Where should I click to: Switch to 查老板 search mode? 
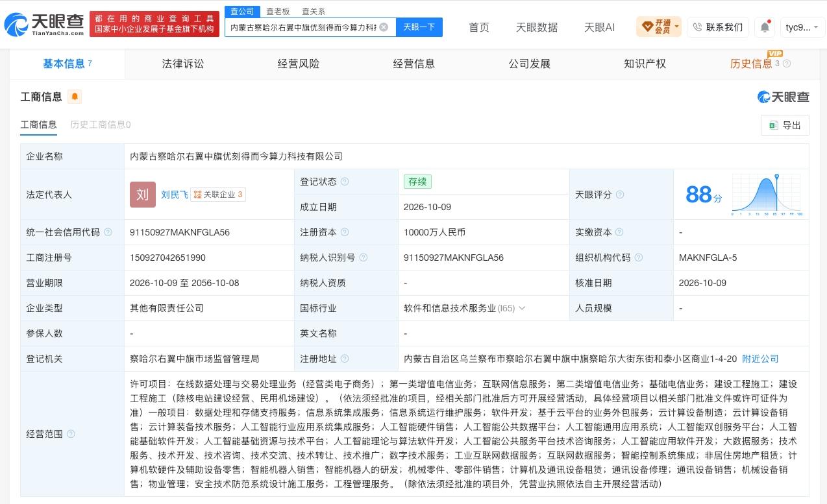point(278,12)
